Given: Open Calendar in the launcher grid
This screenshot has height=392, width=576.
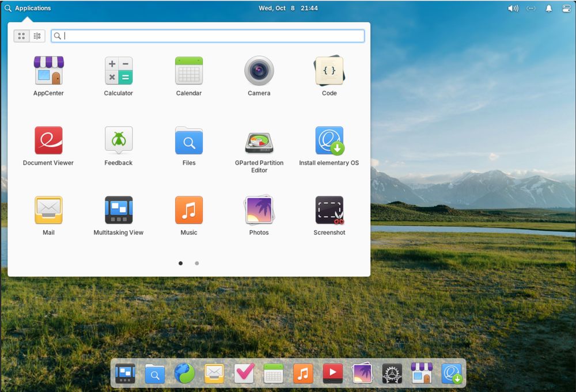Looking at the screenshot, I should (x=189, y=76).
